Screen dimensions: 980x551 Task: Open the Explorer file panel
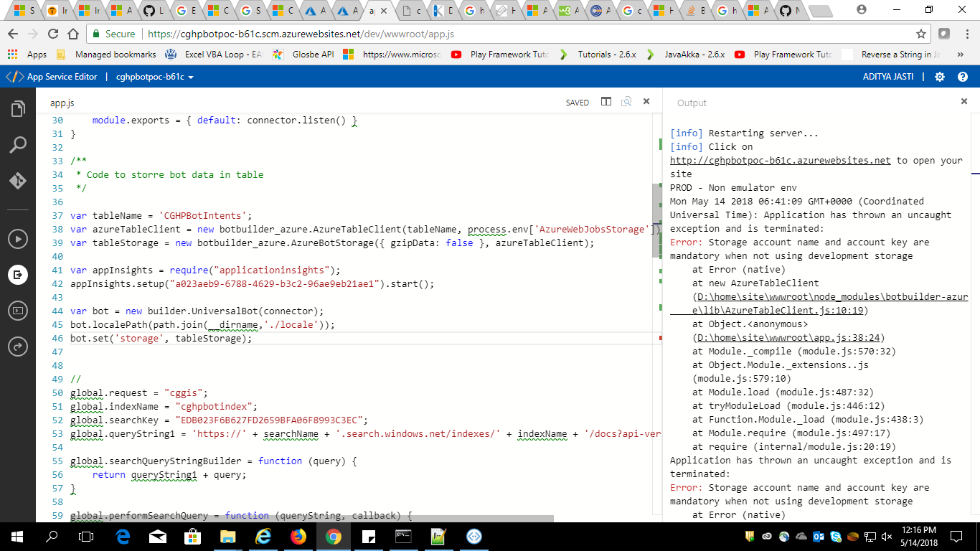tap(17, 108)
